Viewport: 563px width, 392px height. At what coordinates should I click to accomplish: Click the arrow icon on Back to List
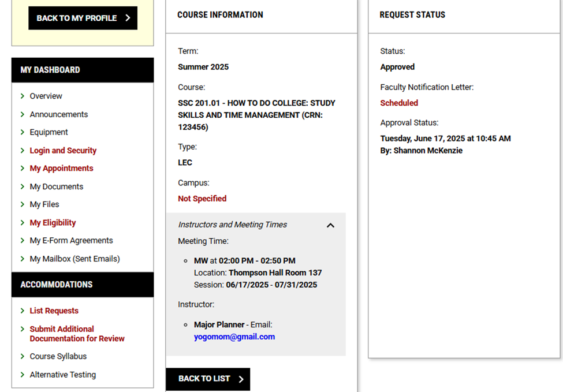click(241, 379)
